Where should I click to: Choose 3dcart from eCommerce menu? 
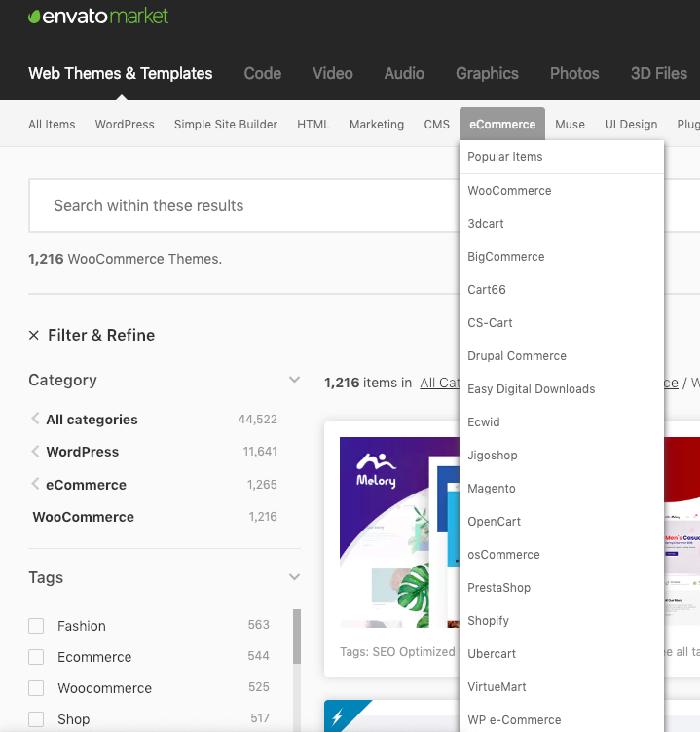tap(562, 224)
